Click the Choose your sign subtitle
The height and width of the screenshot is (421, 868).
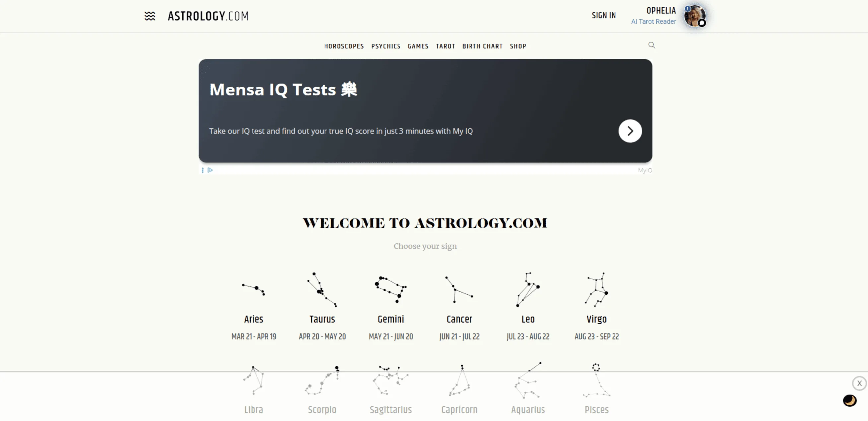pos(425,246)
